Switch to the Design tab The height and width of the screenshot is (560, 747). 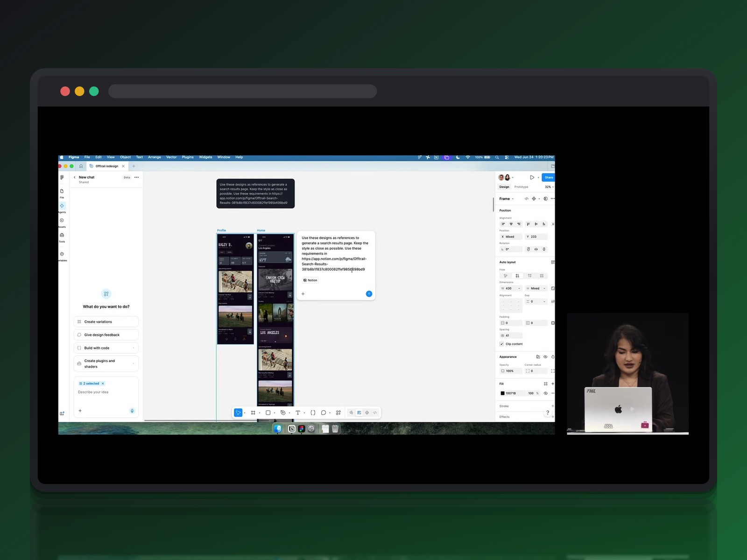pyautogui.click(x=504, y=187)
